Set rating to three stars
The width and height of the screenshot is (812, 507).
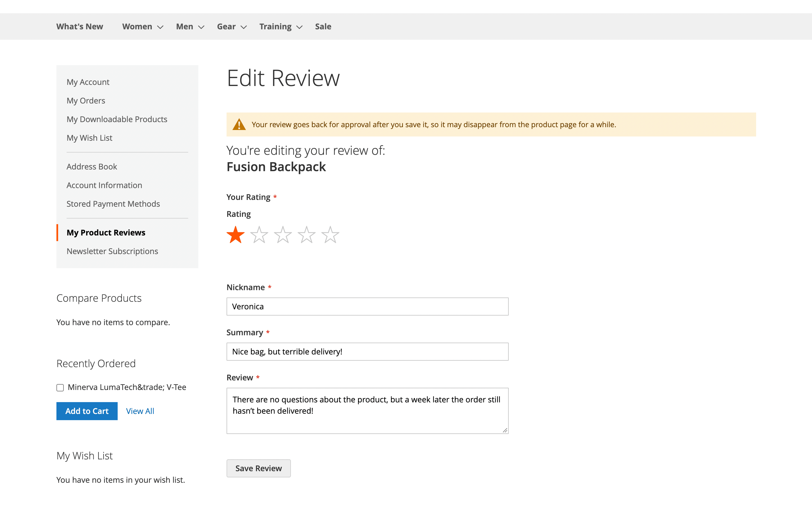pos(283,235)
